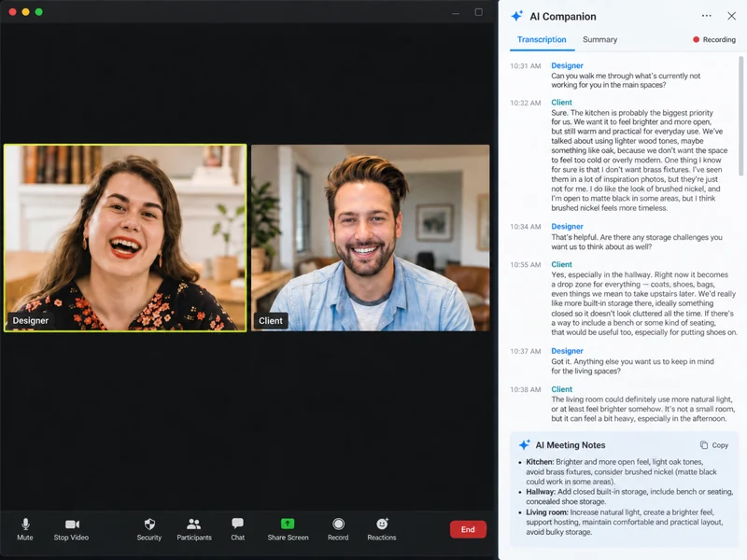Click the 10:37 AM Designer speaker name
747x560 pixels.
coord(567,351)
